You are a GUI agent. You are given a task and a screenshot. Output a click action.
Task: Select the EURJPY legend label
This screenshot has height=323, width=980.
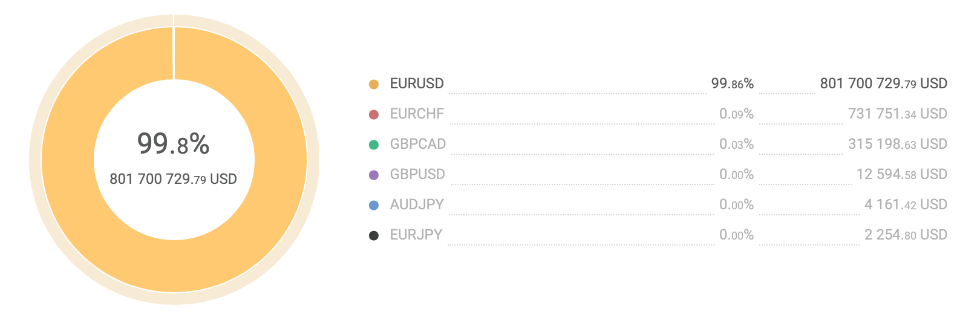click(x=416, y=235)
